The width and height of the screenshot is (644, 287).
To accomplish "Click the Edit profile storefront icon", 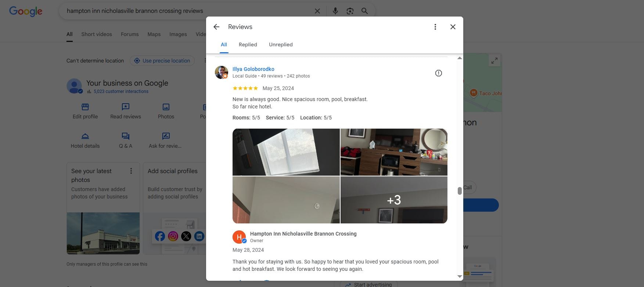I will click(x=85, y=107).
